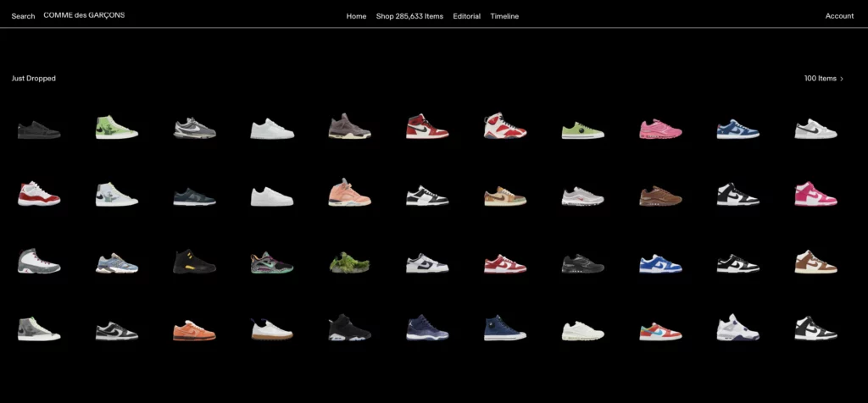Open the red patent Jordan 11 sneaker
Image resolution: width=868 pixels, height=403 pixels.
(x=39, y=194)
